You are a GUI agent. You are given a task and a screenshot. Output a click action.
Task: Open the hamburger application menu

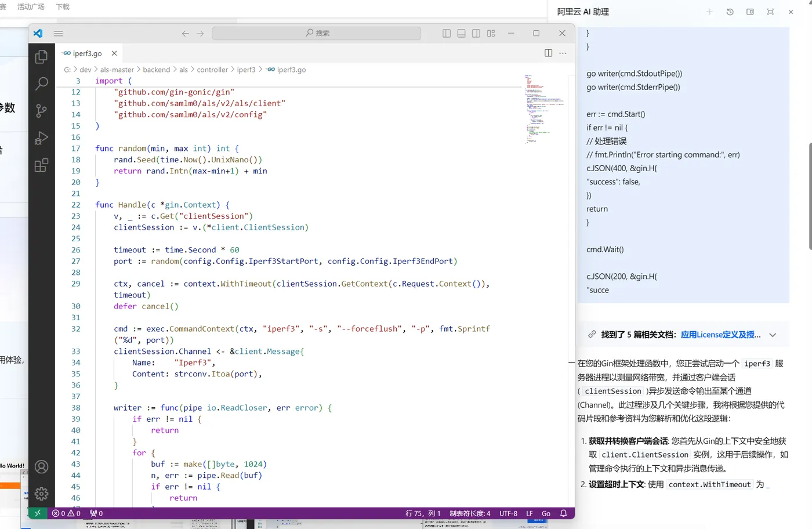pyautogui.click(x=59, y=34)
